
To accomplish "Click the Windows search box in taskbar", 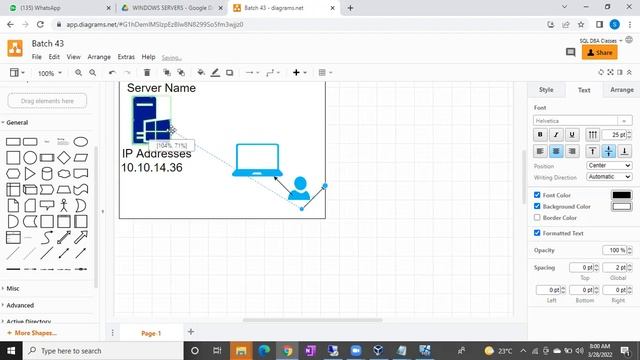I will 103,351.
